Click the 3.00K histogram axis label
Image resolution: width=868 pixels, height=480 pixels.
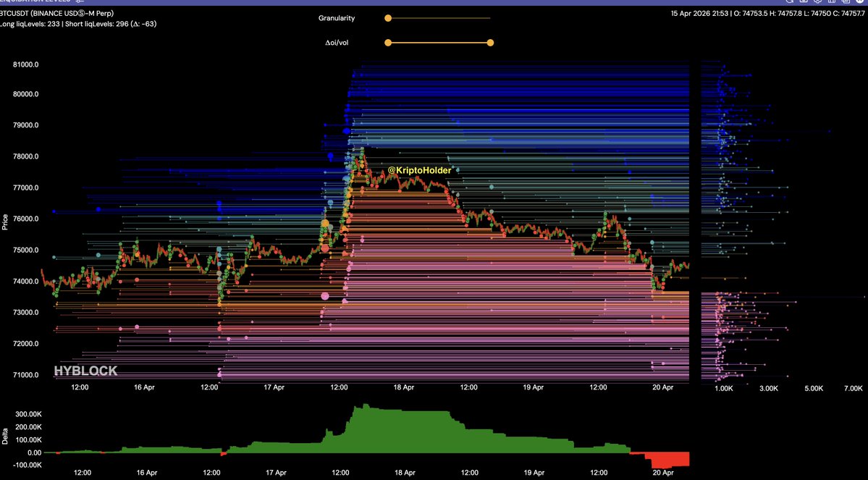point(769,390)
